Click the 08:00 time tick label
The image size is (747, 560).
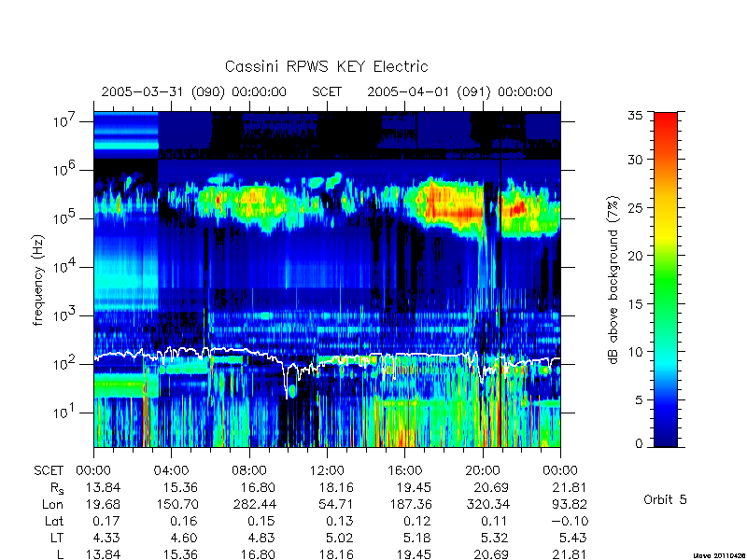pos(249,470)
